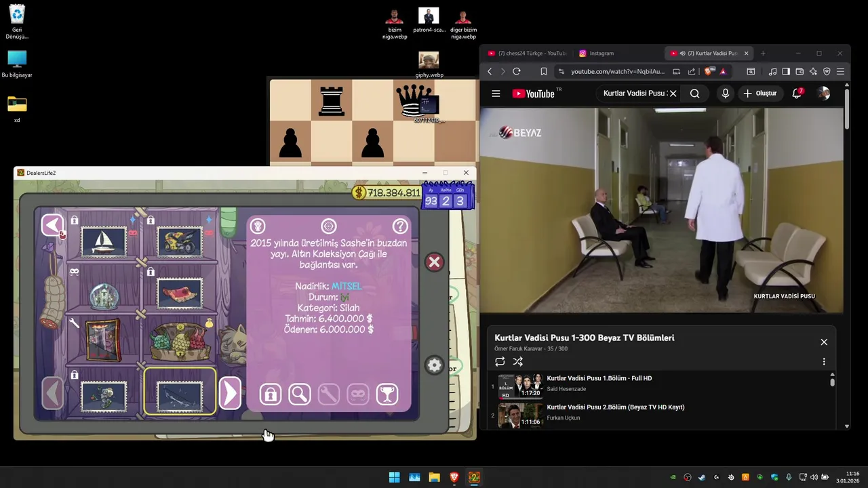Open the YouTube account avatar menu

point(824,94)
